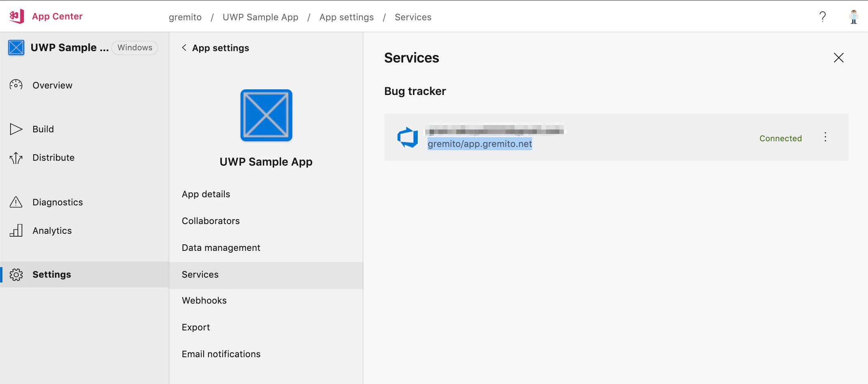Image resolution: width=868 pixels, height=384 pixels.
Task: Open the user profile avatar
Action: pyautogui.click(x=854, y=17)
